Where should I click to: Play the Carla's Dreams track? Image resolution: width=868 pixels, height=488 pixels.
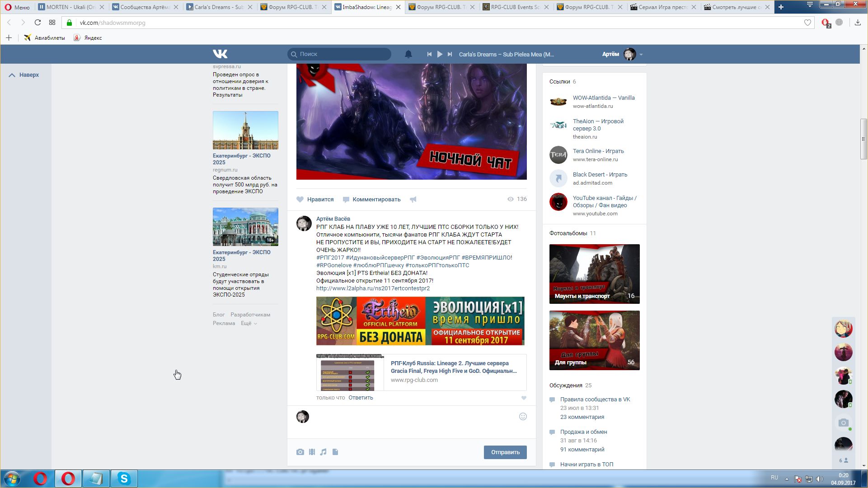440,54
